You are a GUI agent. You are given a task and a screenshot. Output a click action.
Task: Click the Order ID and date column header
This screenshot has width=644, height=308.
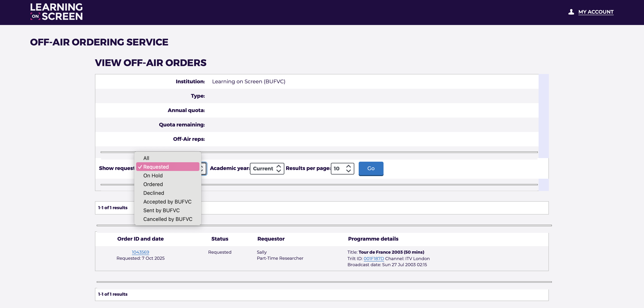(x=140, y=239)
